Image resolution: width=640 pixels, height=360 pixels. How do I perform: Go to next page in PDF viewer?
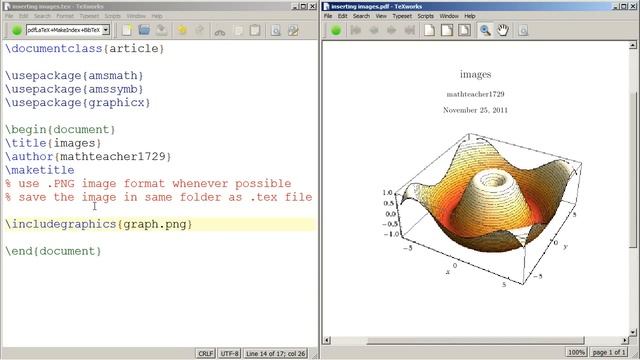391,30
